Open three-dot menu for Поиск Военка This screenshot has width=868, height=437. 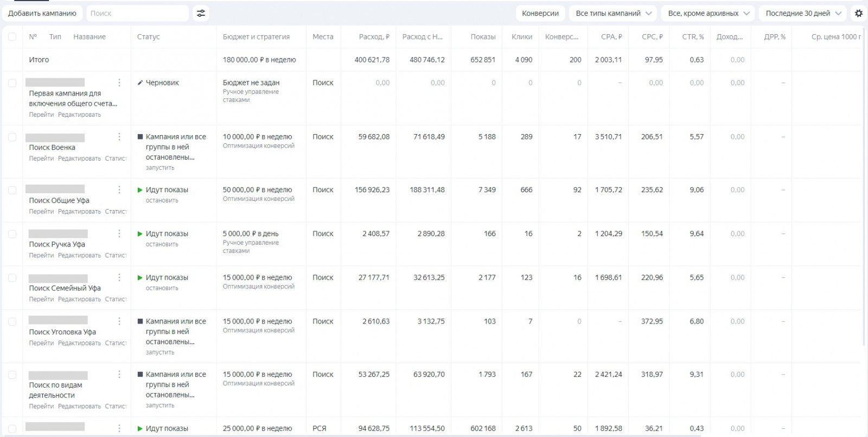coord(119,137)
